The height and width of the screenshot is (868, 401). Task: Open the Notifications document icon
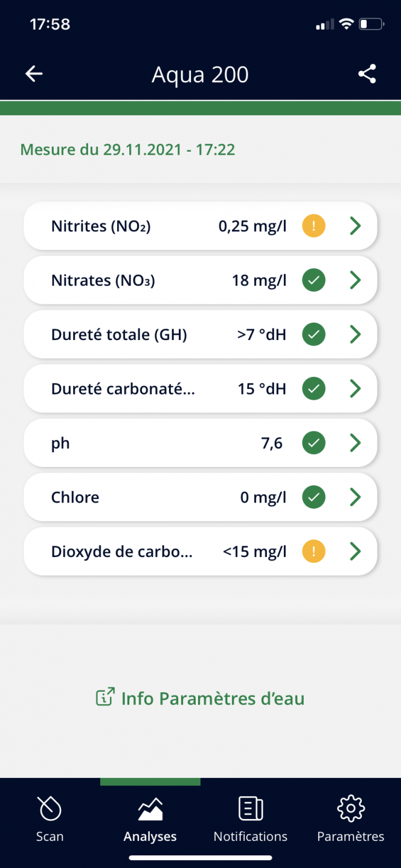pyautogui.click(x=251, y=808)
